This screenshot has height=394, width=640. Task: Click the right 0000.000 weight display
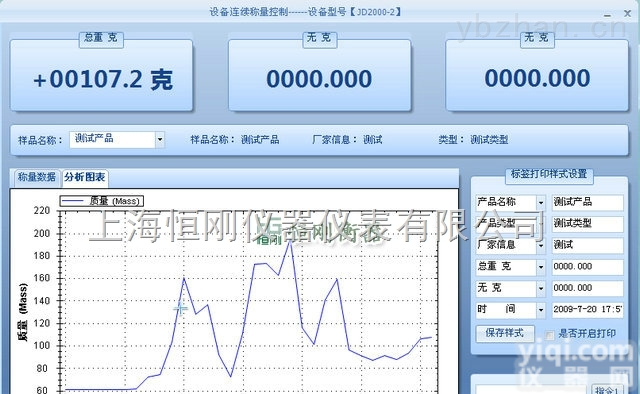click(x=537, y=76)
